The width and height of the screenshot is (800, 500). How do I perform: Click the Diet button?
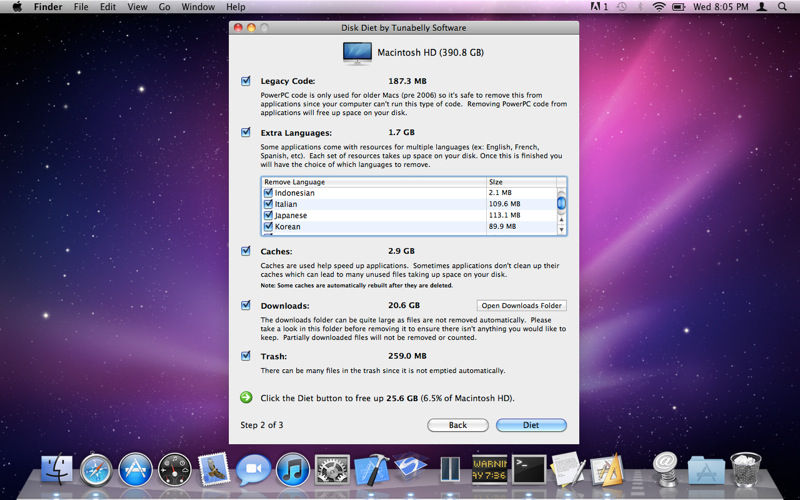531,424
